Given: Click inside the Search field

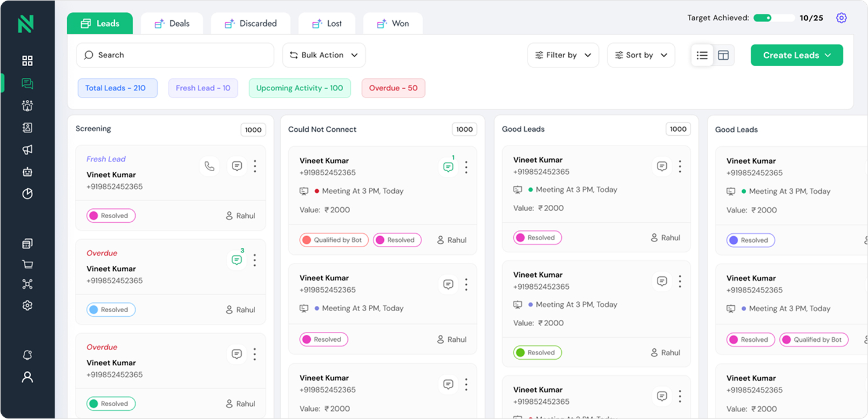Looking at the screenshot, I should pyautogui.click(x=174, y=55).
